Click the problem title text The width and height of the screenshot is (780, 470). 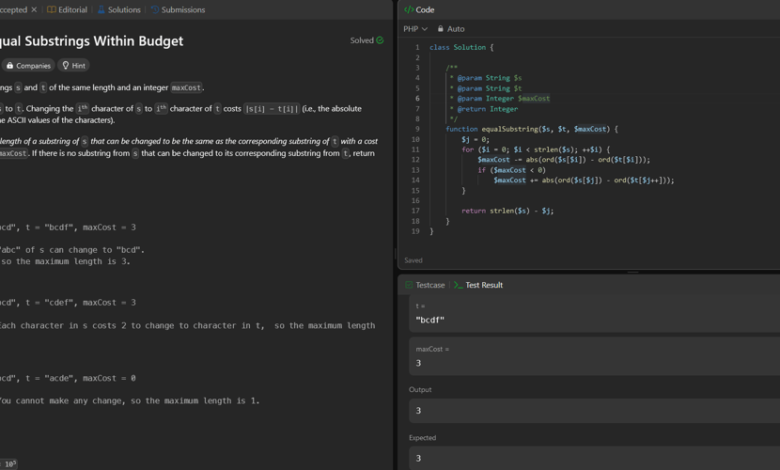pyautogui.click(x=92, y=41)
